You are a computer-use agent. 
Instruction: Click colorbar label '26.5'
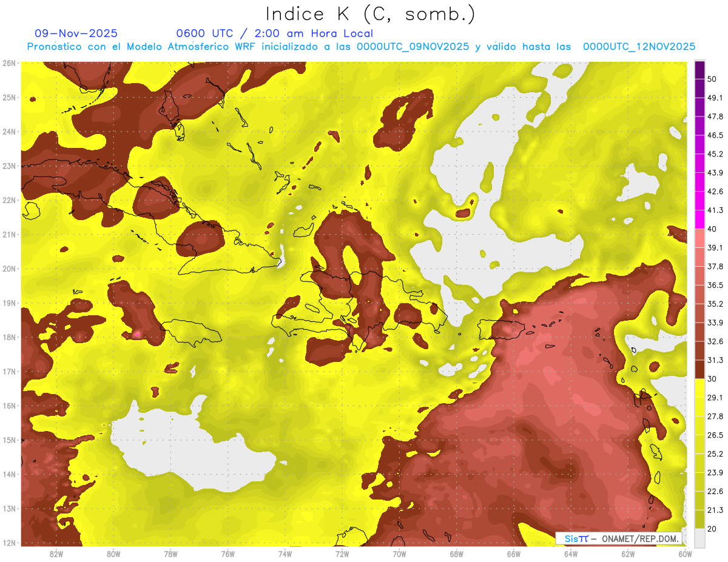point(715,435)
